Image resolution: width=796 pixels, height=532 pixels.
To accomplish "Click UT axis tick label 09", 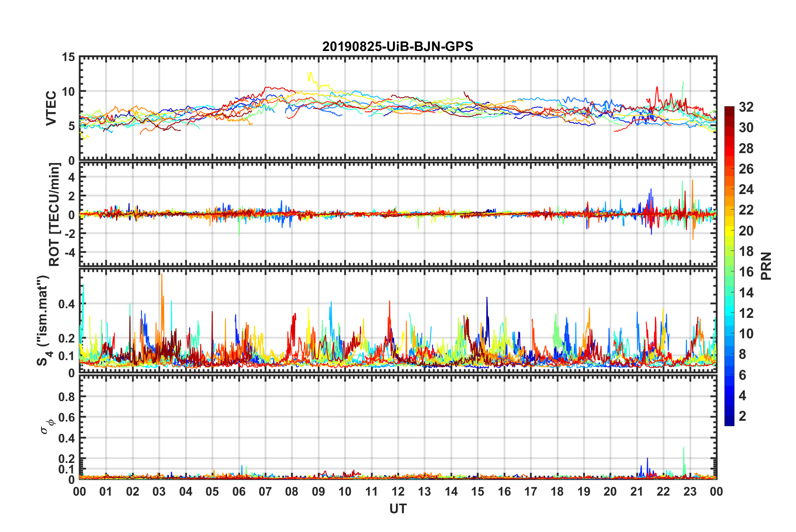I will (x=318, y=491).
